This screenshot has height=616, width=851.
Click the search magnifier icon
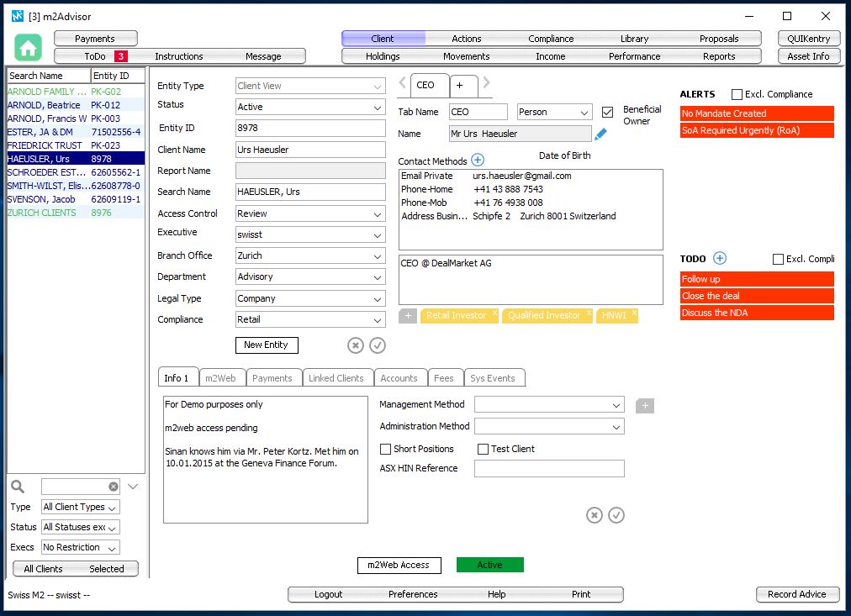tap(18, 487)
